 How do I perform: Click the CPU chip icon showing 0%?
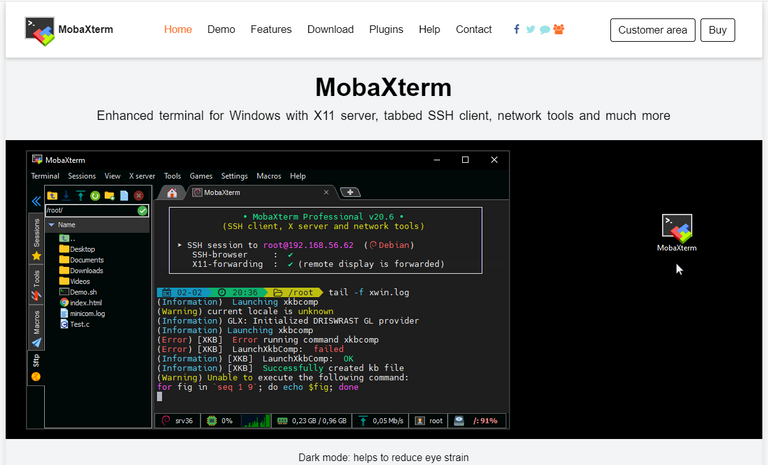pyautogui.click(x=212, y=420)
